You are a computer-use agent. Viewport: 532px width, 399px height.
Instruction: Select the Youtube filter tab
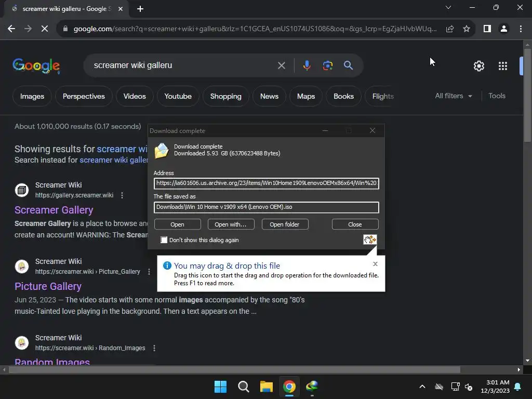(x=178, y=96)
